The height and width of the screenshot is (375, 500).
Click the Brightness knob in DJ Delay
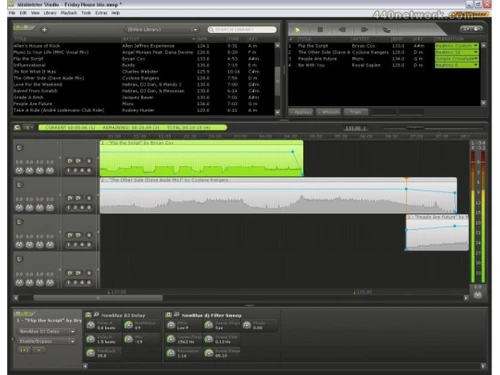tap(128, 325)
